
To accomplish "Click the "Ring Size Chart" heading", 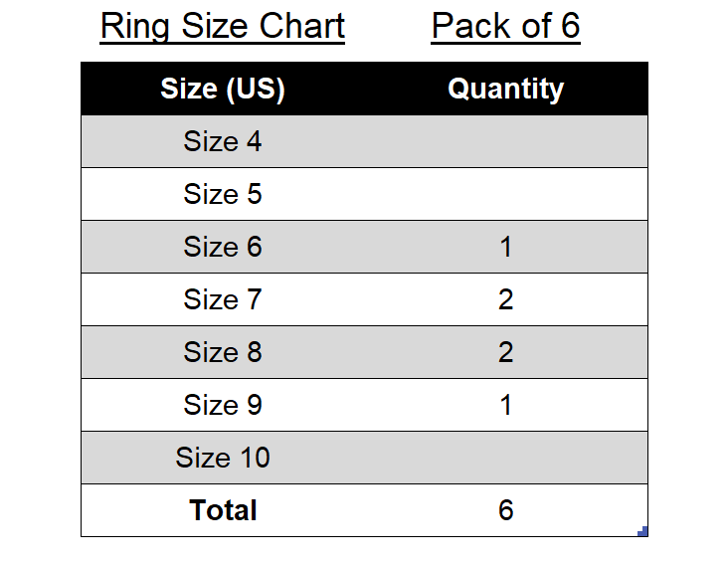I will (223, 26).
